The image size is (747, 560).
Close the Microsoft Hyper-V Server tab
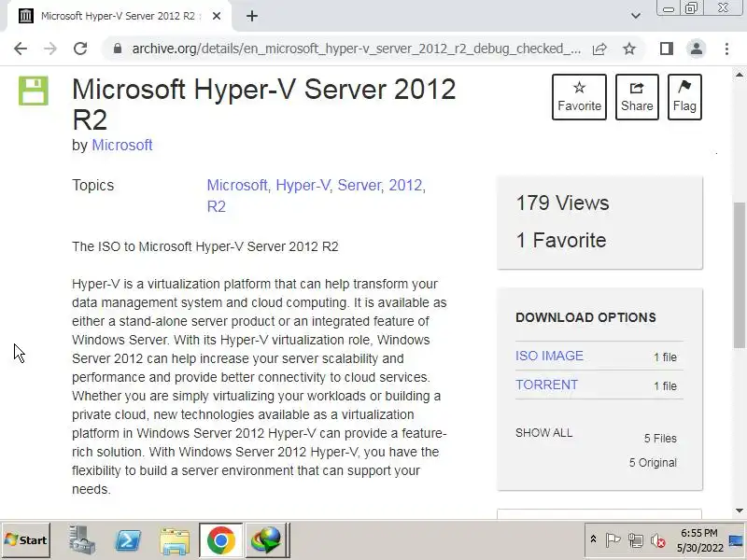tap(217, 16)
